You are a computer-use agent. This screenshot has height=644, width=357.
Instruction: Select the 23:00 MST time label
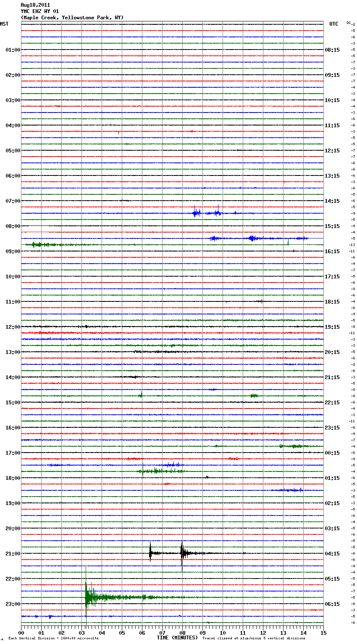click(13, 604)
